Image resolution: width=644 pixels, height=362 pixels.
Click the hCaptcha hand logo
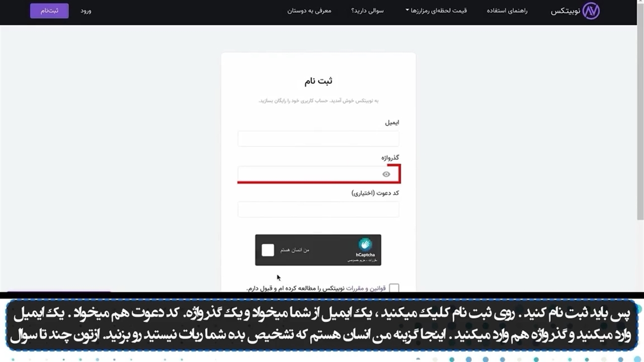click(365, 244)
